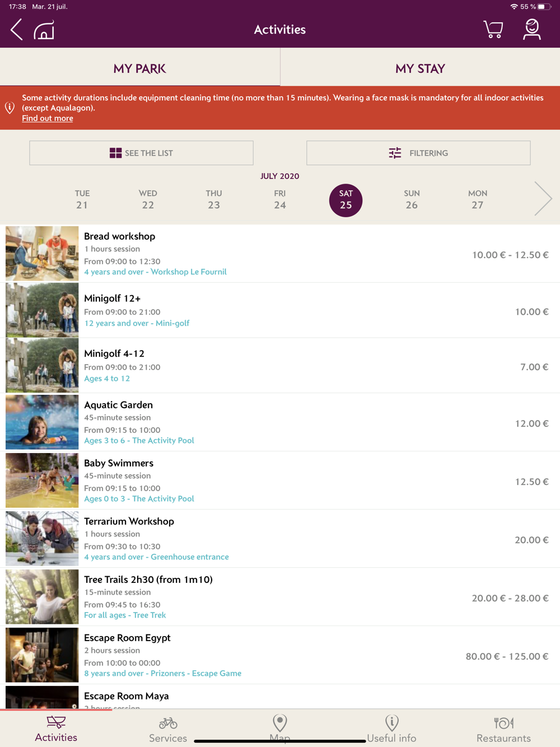Click Greenhouse entrance location text

pos(190,557)
